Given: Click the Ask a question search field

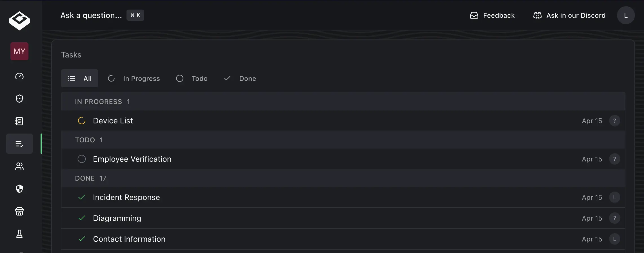Looking at the screenshot, I should (x=102, y=15).
